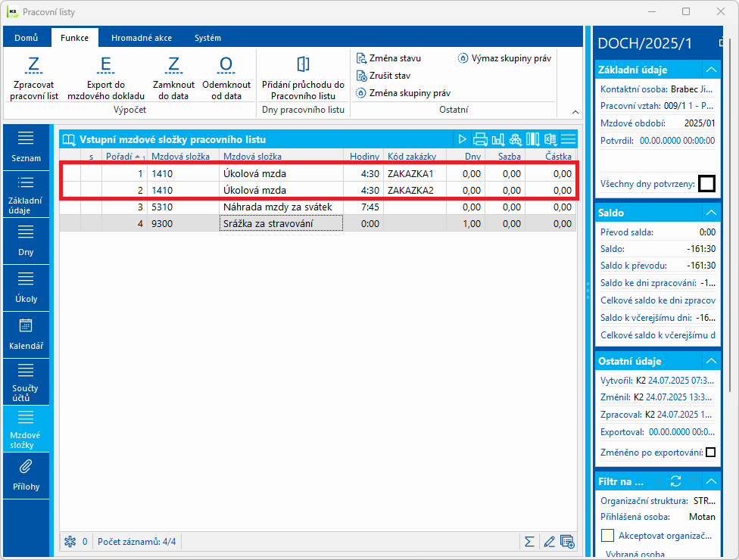Click the snowflake icon in the status bar
739x560 pixels.
[x=70, y=542]
